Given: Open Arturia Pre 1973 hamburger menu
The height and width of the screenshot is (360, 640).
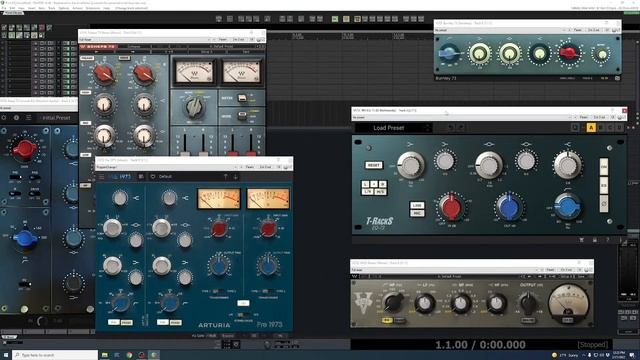Looking at the screenshot, I should click(101, 177).
